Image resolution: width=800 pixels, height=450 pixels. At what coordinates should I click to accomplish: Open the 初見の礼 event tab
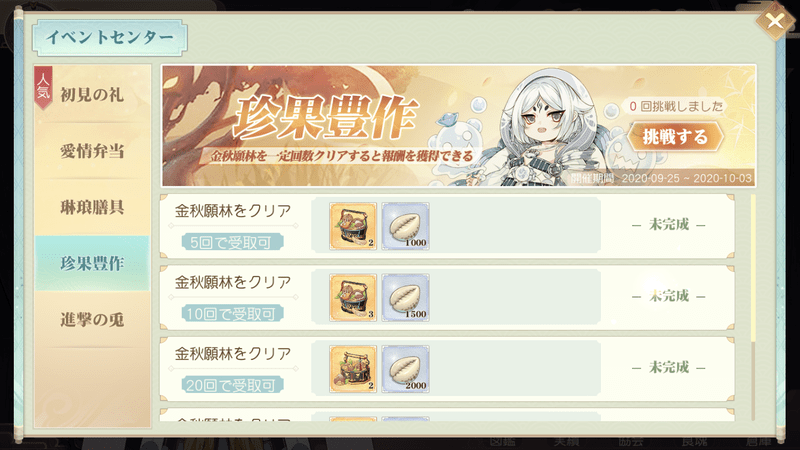pyautogui.click(x=92, y=94)
